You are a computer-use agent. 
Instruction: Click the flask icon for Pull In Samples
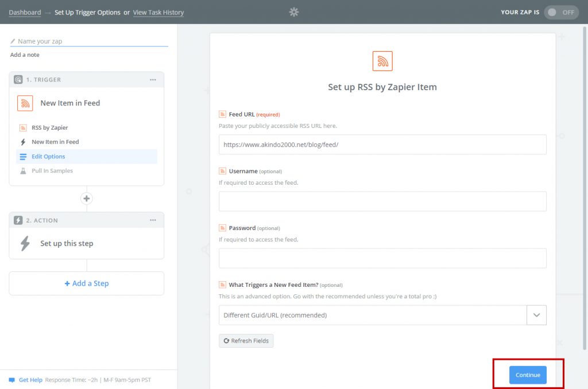click(23, 171)
